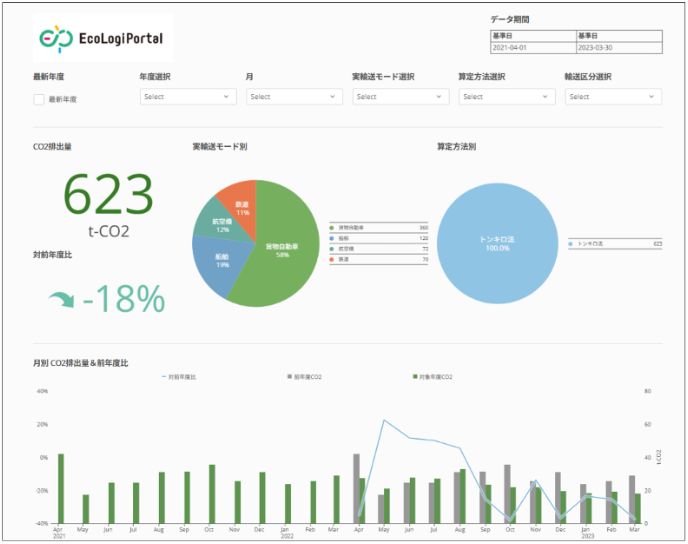
Task: Toggle 対象年度CO2 green series legend
Action: (x=432, y=377)
